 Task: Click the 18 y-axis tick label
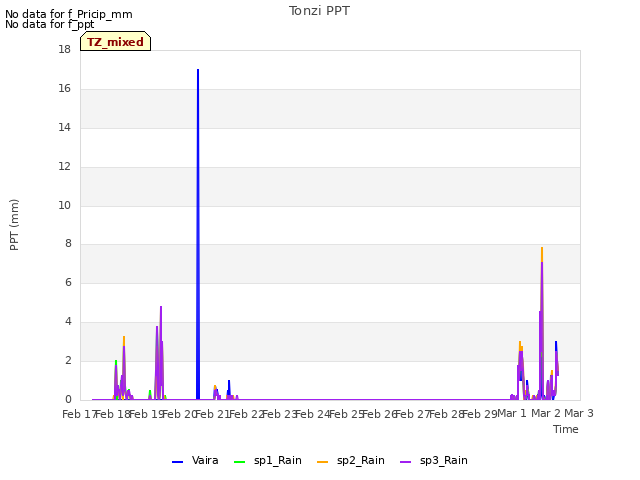click(x=64, y=50)
